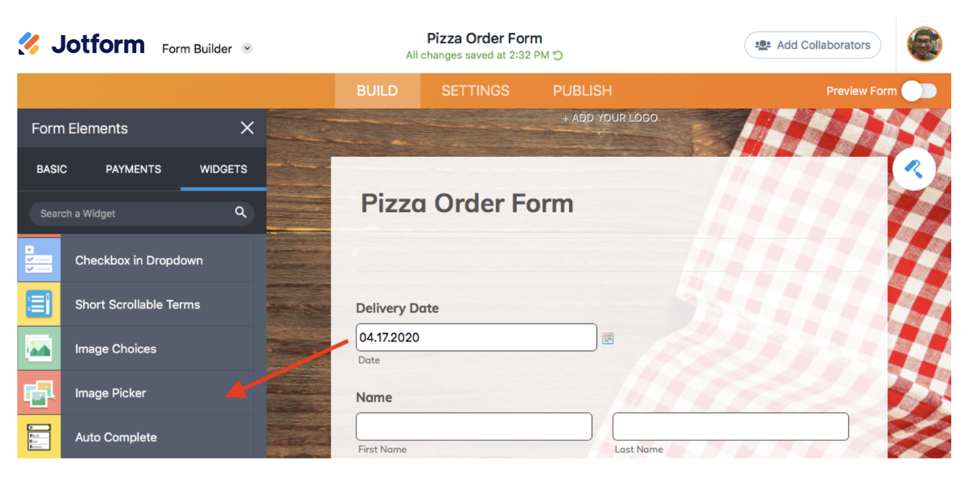Click the Image Choices widget icon
The image size is (980, 481).
pos(39,349)
